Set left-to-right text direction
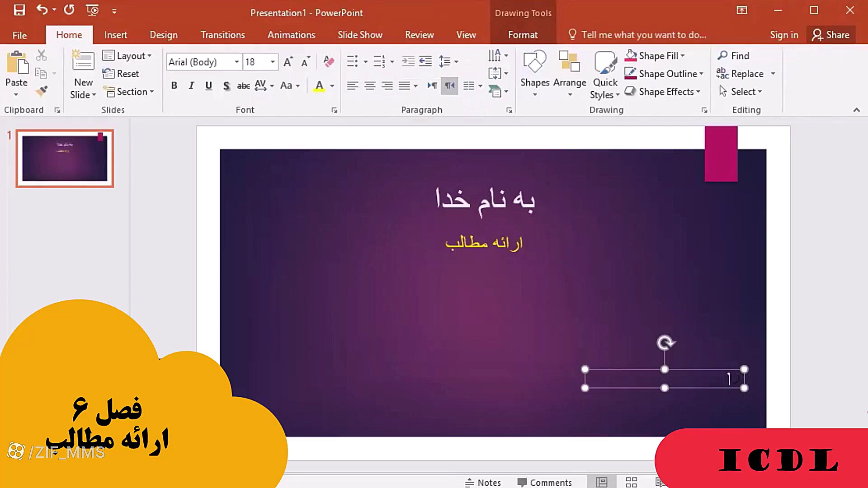This screenshot has height=488, width=868. click(x=432, y=85)
